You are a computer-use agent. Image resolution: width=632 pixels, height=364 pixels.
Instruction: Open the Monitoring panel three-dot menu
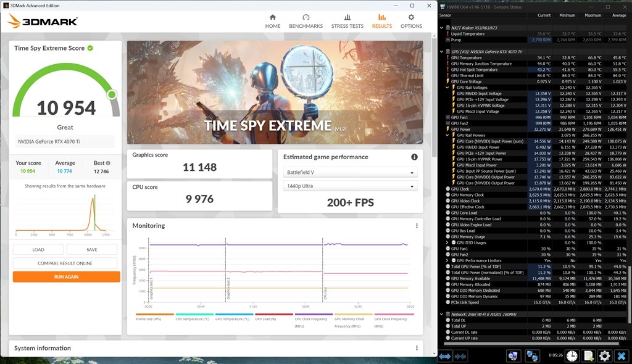417,226
